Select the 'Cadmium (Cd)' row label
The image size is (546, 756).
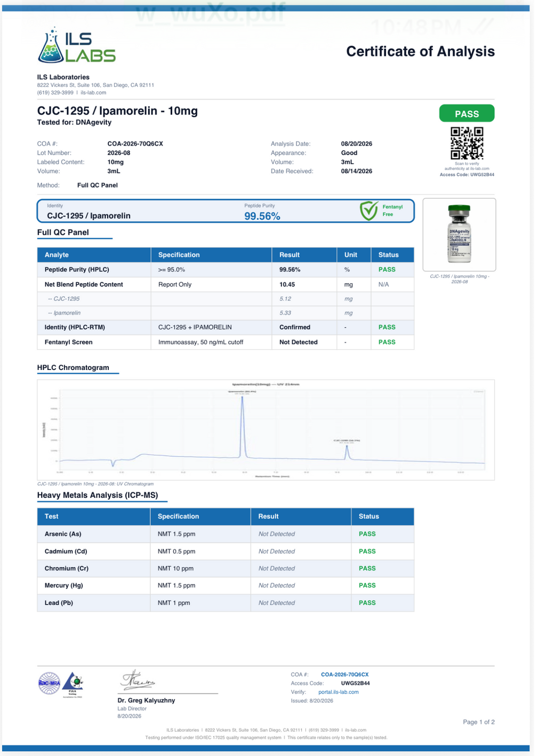tap(66, 551)
